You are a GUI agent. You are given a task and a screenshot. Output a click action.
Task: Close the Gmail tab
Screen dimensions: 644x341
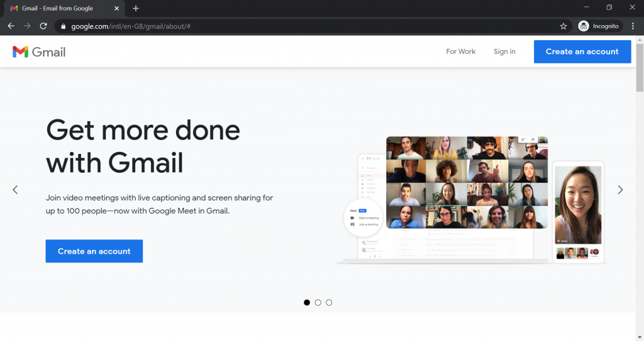(x=116, y=8)
